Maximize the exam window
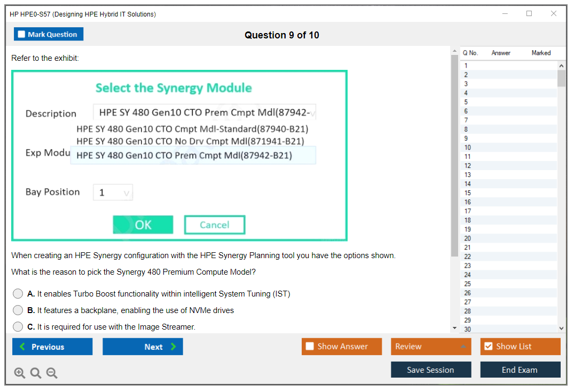Image resolution: width=574 pixels, height=392 pixels. 529,14
